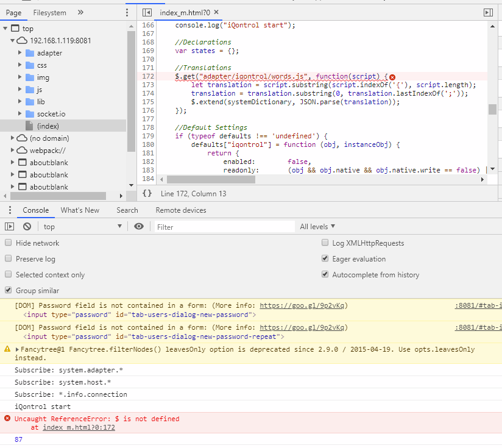Open the What's New drawer tab
The image size is (502, 448).
click(x=80, y=210)
